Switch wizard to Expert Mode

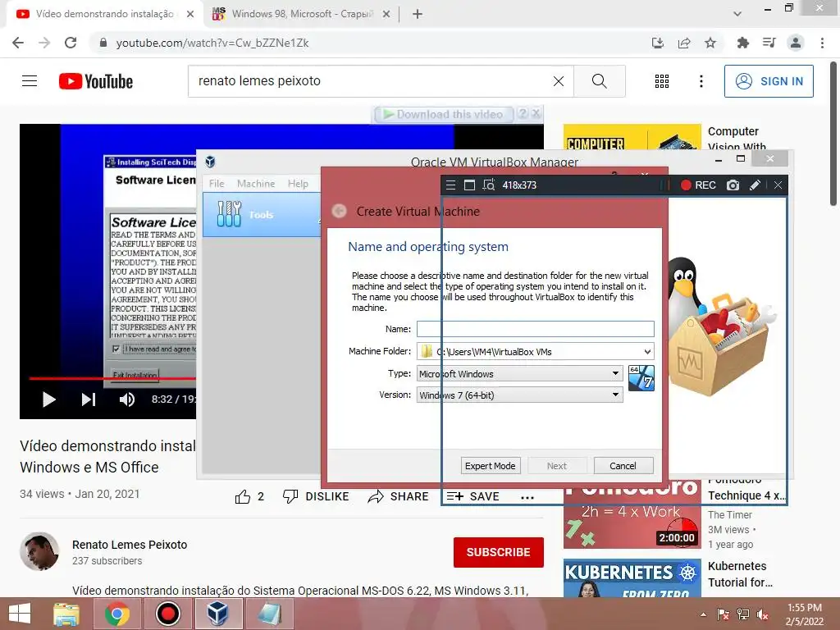click(x=491, y=466)
